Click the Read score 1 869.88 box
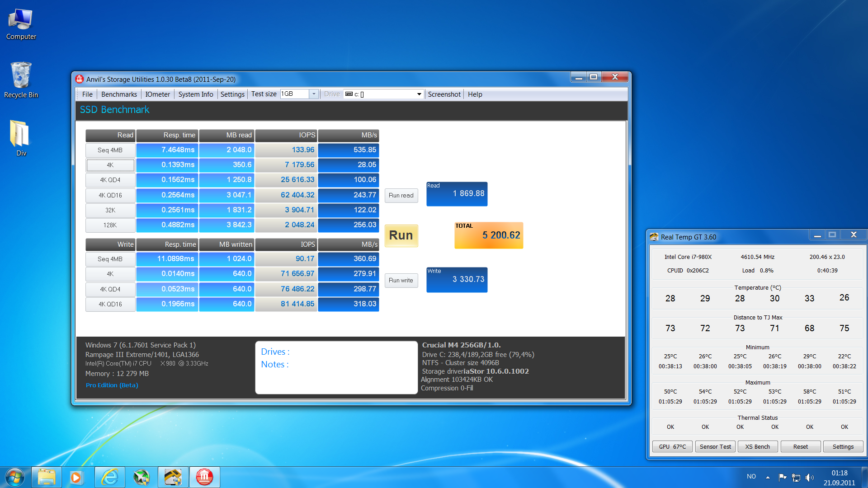This screenshot has width=868, height=488. pyautogui.click(x=457, y=194)
